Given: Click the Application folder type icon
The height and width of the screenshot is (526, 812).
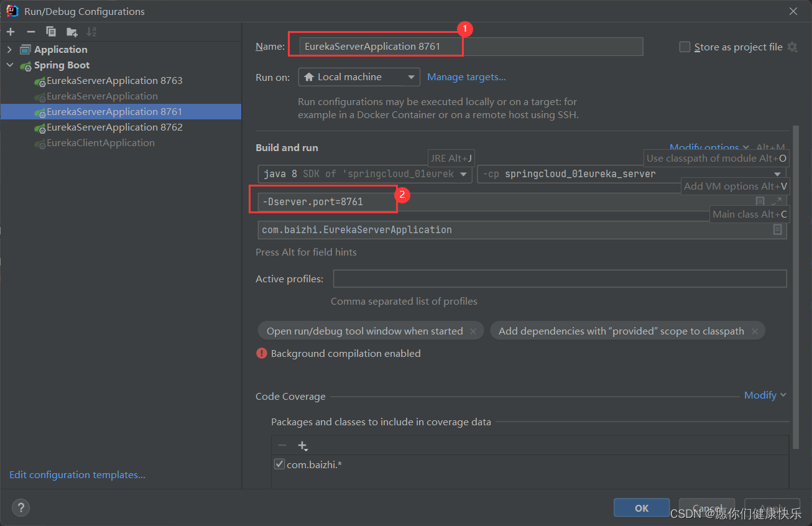Looking at the screenshot, I should pyautogui.click(x=25, y=49).
